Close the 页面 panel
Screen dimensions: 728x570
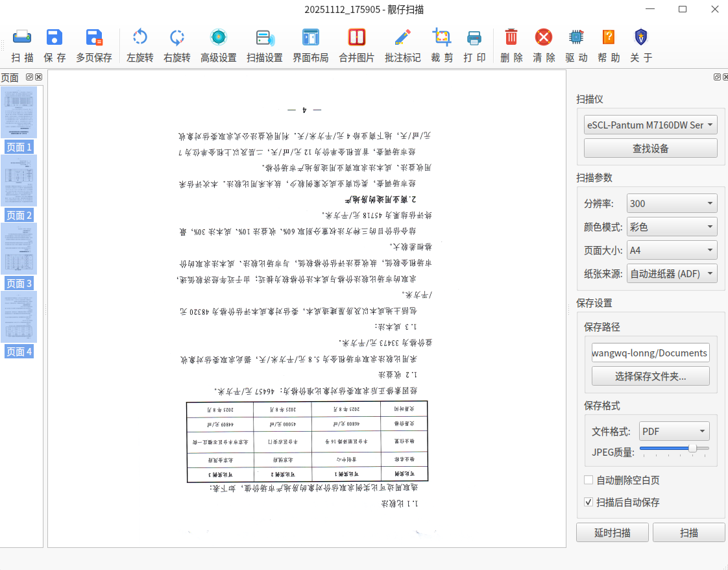coord(38,77)
